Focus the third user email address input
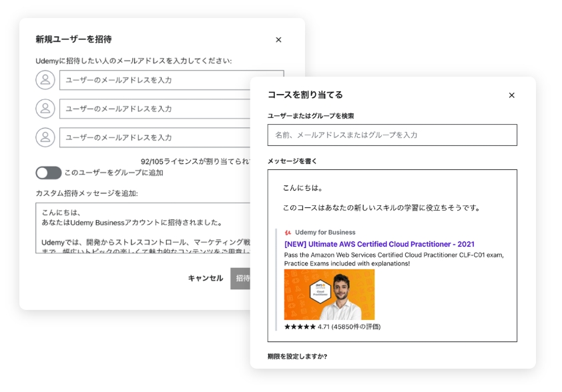The height and width of the screenshot is (392, 562). (x=154, y=137)
